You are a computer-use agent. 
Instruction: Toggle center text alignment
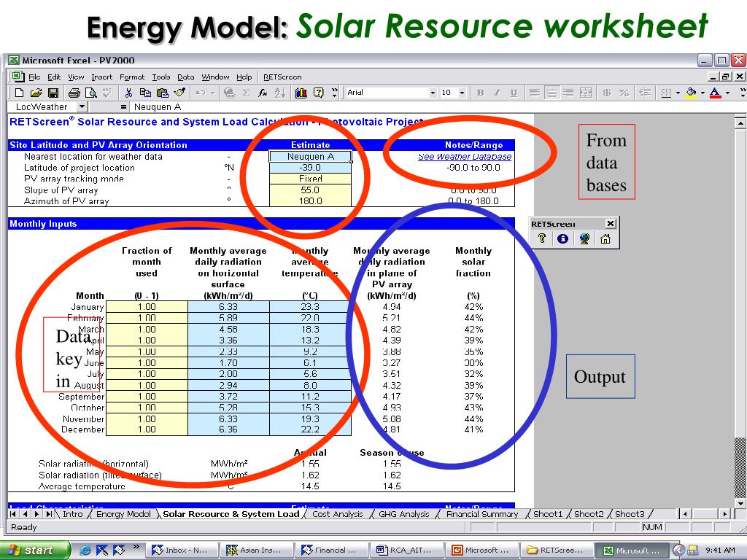(x=551, y=93)
